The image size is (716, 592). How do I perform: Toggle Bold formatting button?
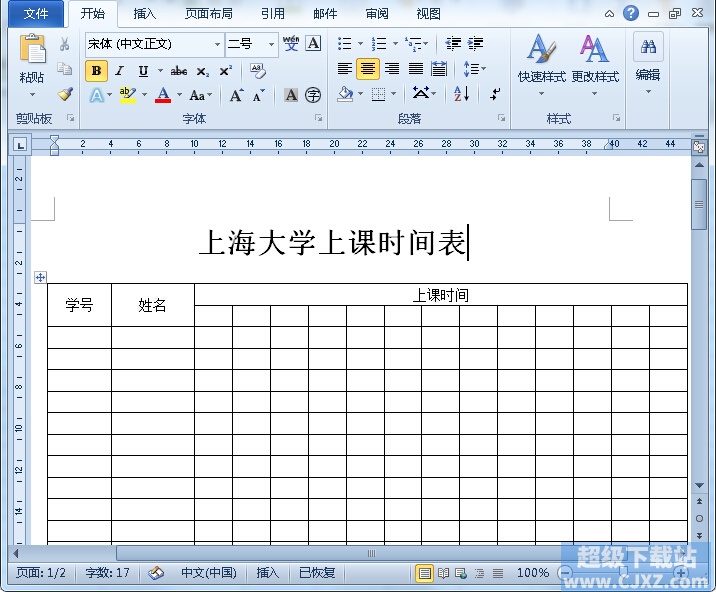(96, 71)
